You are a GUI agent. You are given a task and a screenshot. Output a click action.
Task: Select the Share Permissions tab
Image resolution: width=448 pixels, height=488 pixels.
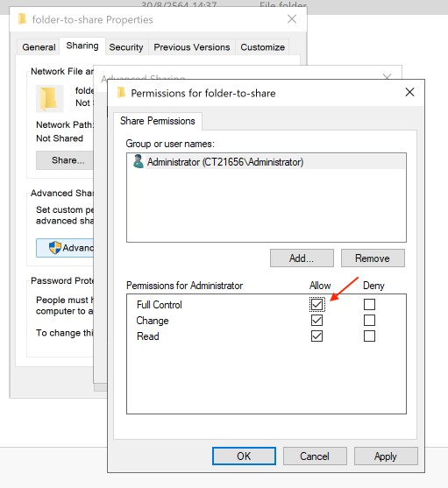pyautogui.click(x=158, y=121)
